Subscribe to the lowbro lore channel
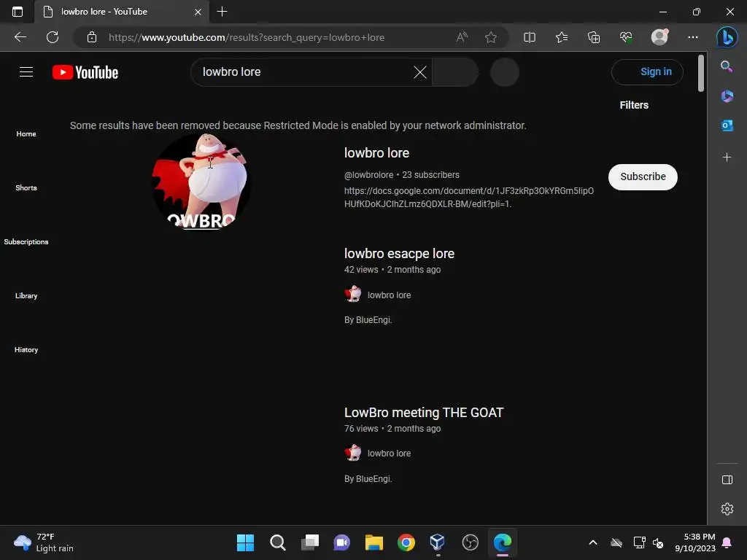The image size is (747, 560). tap(643, 176)
